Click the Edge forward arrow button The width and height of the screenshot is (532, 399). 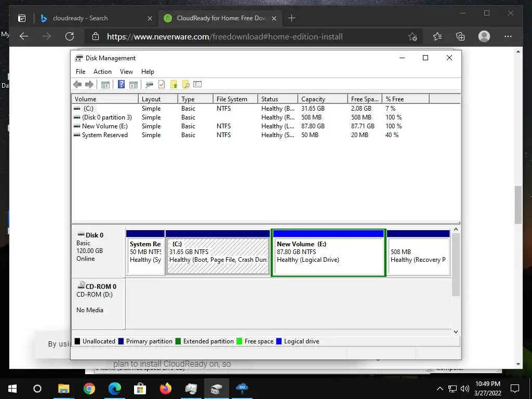(47, 36)
